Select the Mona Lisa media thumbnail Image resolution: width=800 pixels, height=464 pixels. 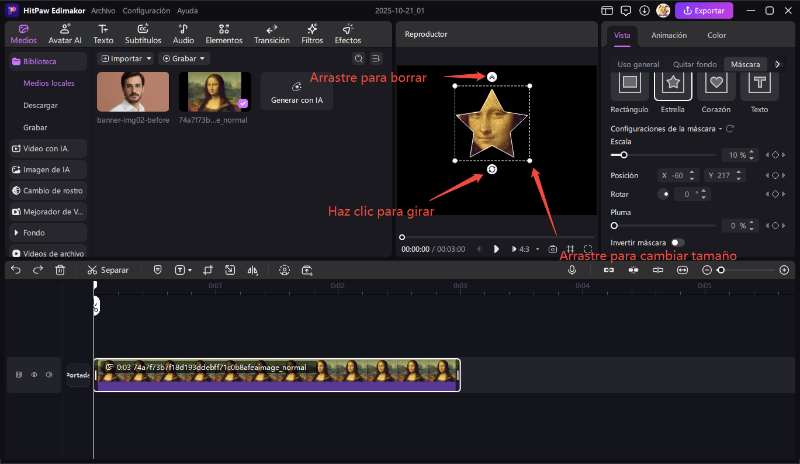(x=214, y=92)
